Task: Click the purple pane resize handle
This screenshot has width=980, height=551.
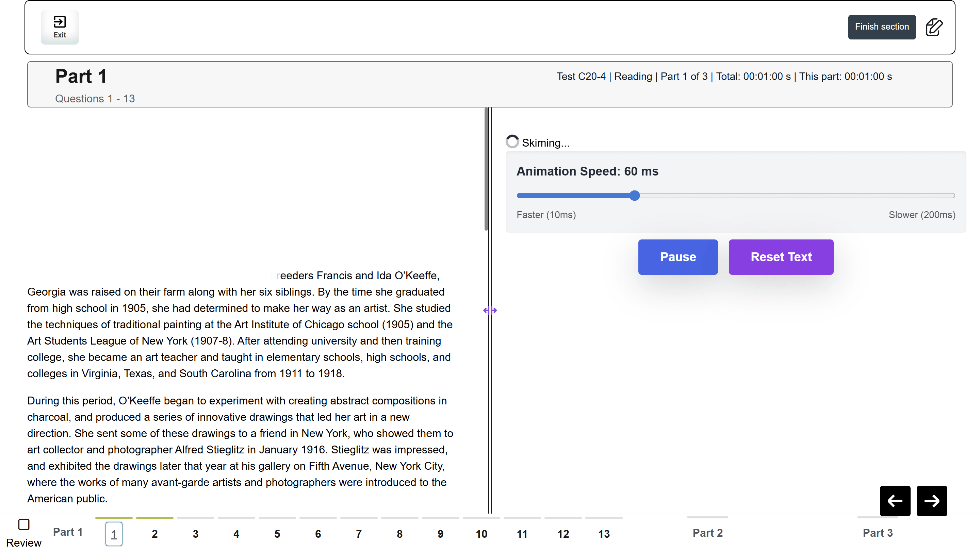Action: (490, 310)
